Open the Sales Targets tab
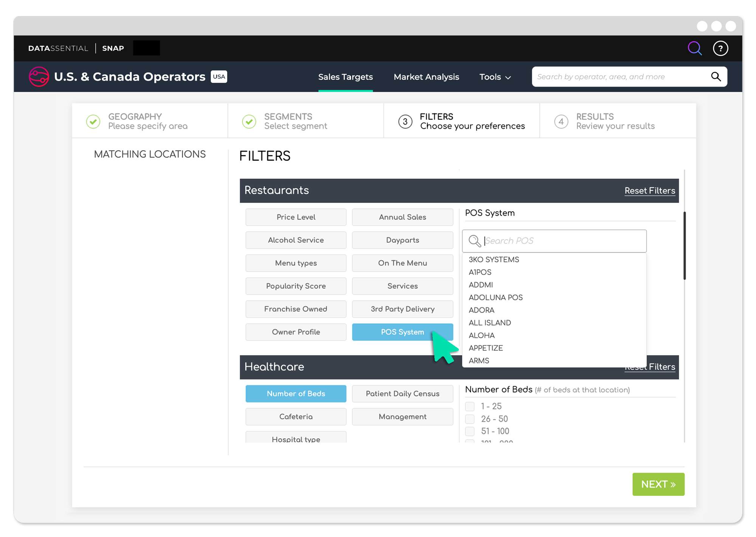The width and height of the screenshot is (756, 537). tap(345, 77)
